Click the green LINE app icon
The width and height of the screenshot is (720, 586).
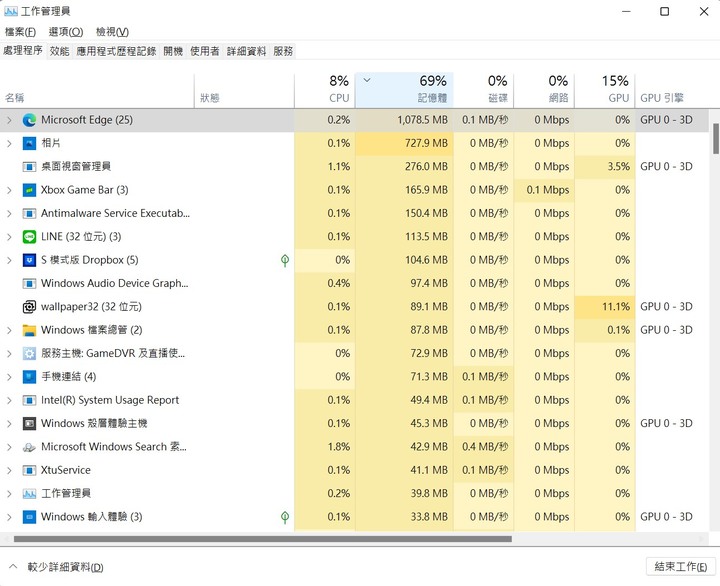(x=29, y=237)
